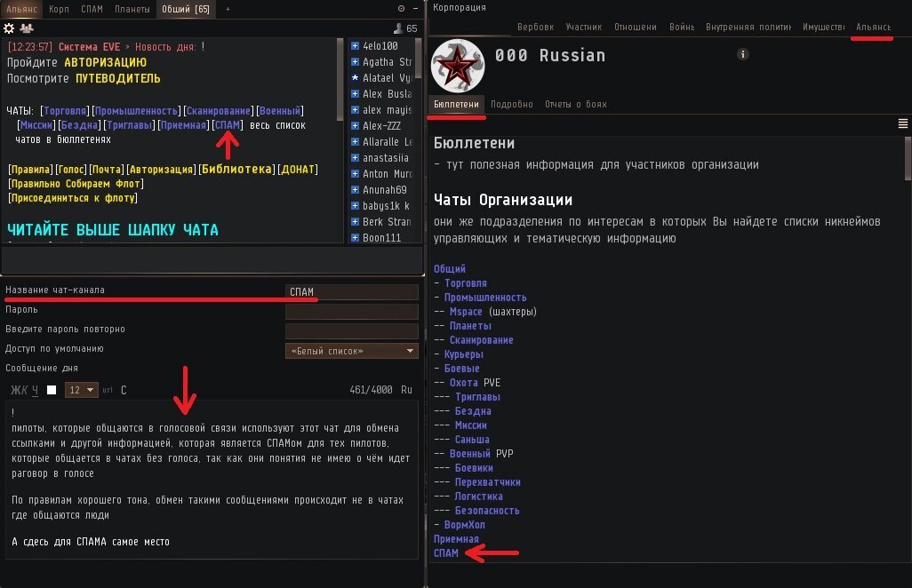Open the bulletins hamburger menu icon
Image resolution: width=912 pixels, height=588 pixels.
pyautogui.click(x=903, y=123)
